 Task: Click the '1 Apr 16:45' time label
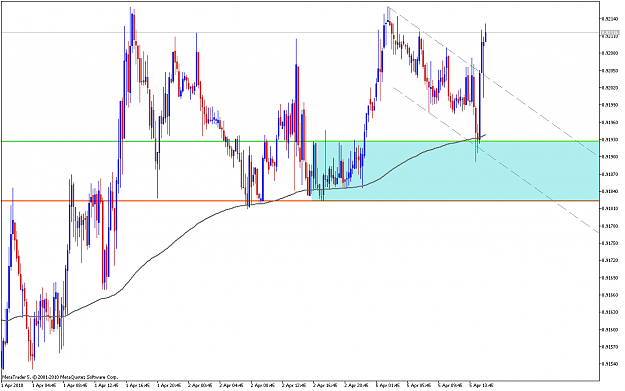tap(138, 385)
